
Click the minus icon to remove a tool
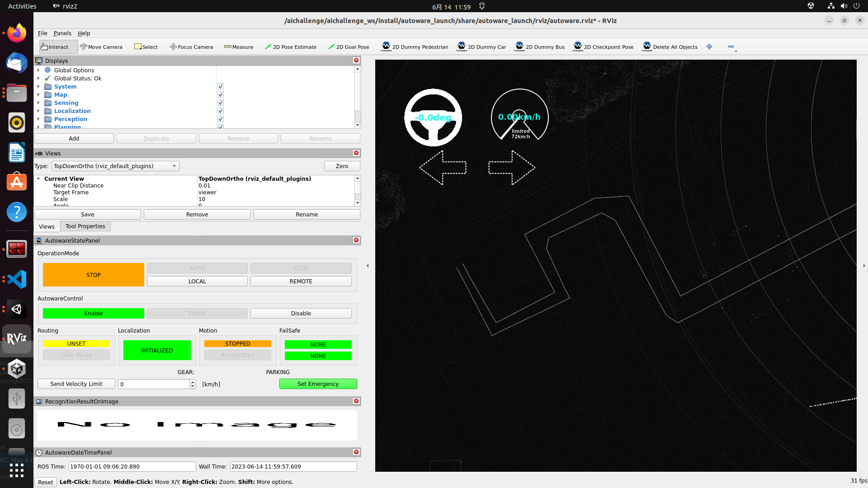click(731, 47)
